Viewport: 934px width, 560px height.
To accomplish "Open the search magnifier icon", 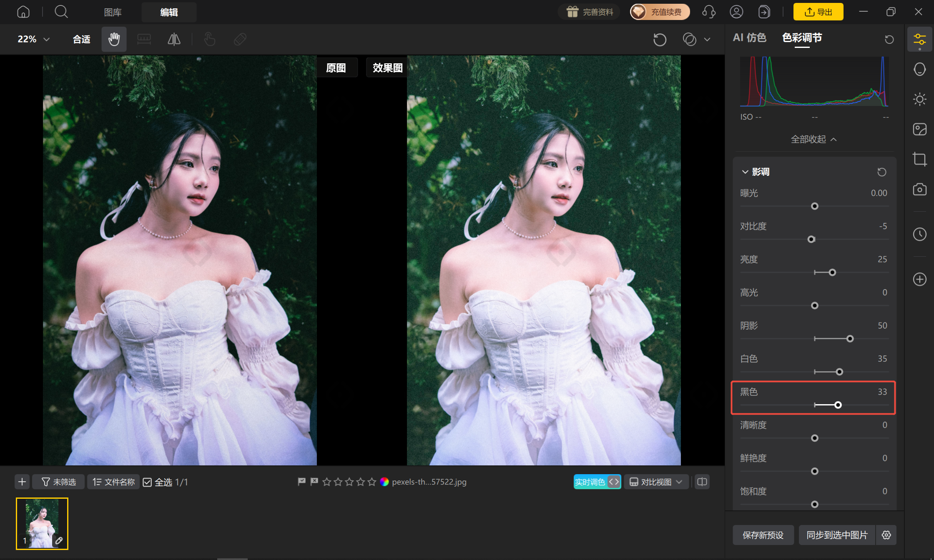I will tap(61, 12).
